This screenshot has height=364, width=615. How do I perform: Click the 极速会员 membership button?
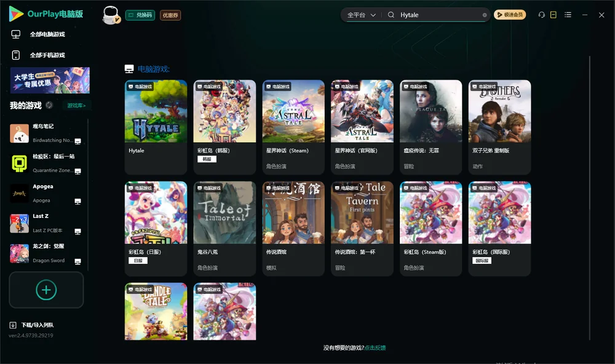coord(510,15)
